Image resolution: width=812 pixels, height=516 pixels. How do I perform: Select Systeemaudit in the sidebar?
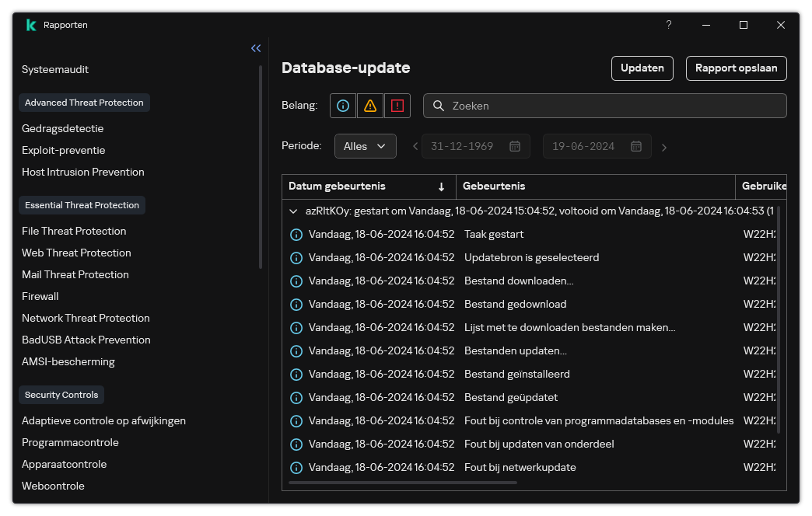coord(55,69)
